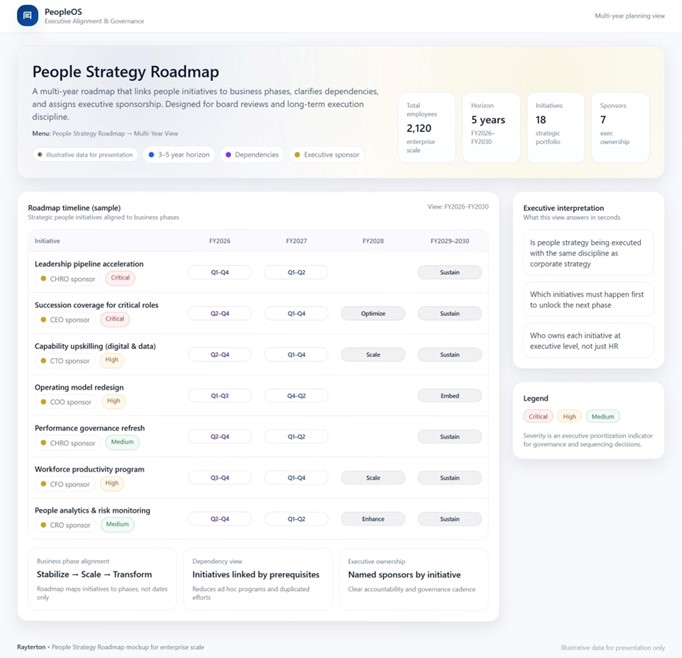Open the Multi-year planning view link
Screen dimensions: 682x658
click(629, 16)
